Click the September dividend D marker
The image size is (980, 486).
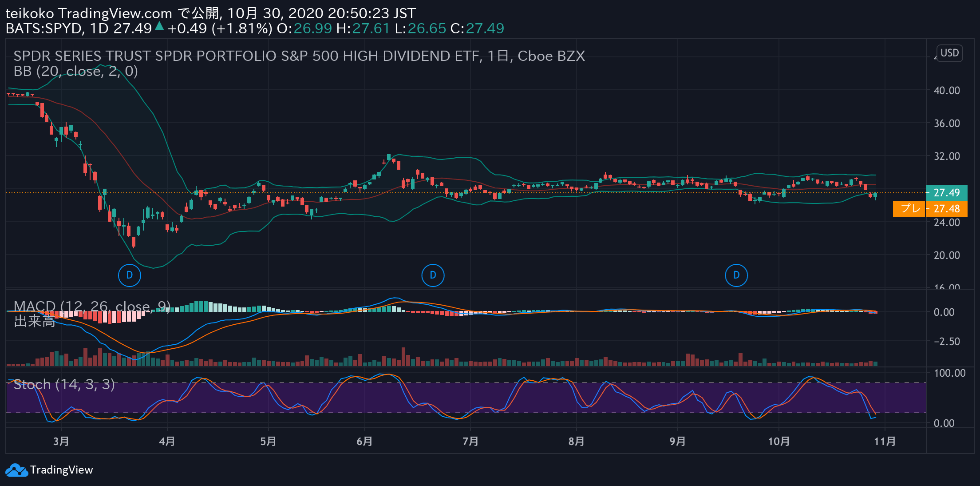pyautogui.click(x=736, y=275)
